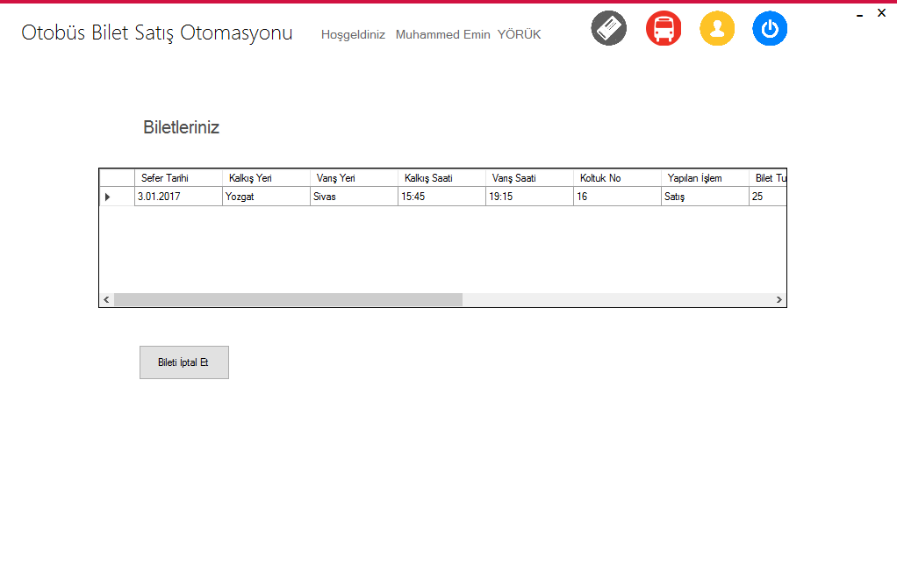Click the horizontal scrollbar thumb
The height and width of the screenshot is (588, 897).
point(288,300)
